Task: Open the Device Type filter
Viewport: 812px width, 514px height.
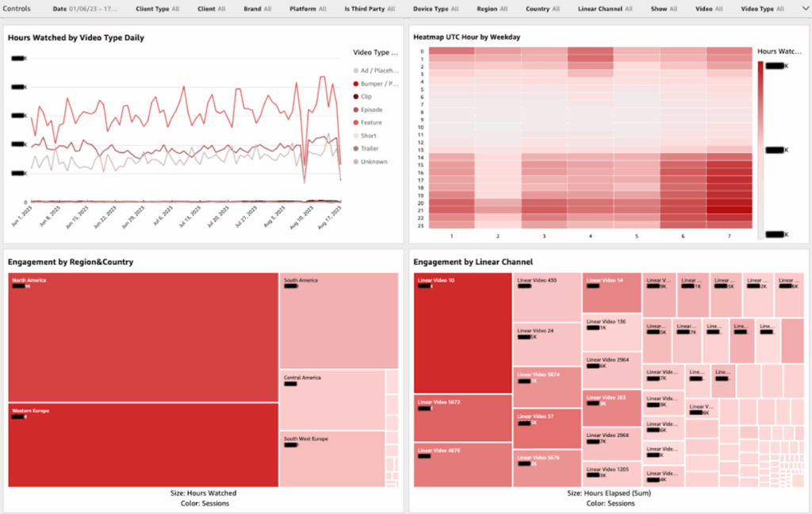Action: click(437, 9)
